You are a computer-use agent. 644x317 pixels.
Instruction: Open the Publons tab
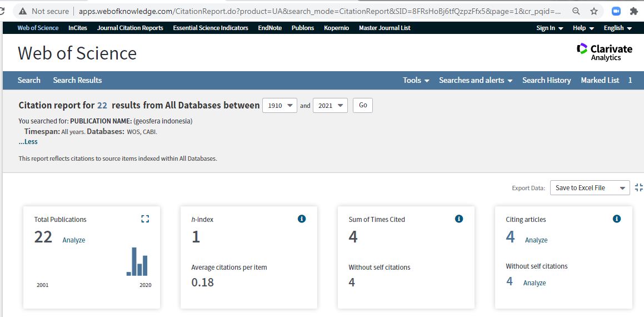click(x=303, y=28)
